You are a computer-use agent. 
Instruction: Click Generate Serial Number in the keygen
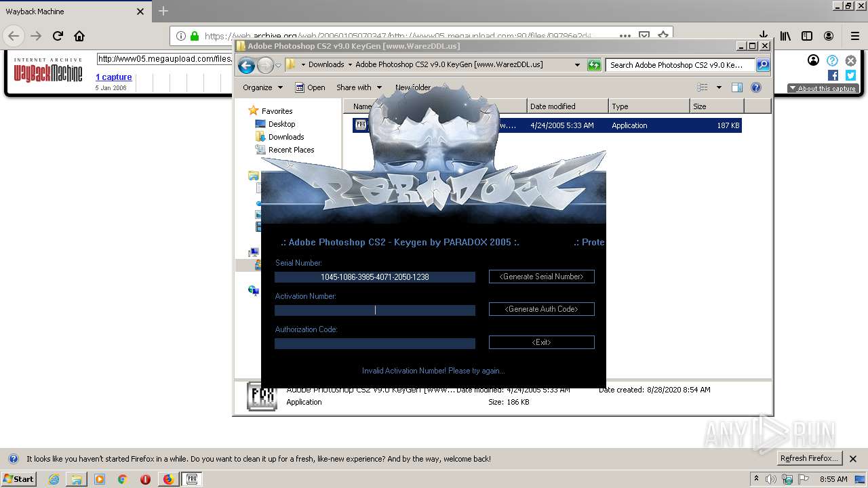pyautogui.click(x=541, y=277)
